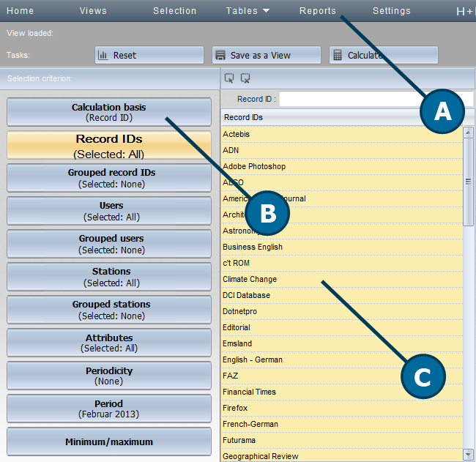Click the Reset chart icon
This screenshot has height=462, width=476.
click(103, 55)
